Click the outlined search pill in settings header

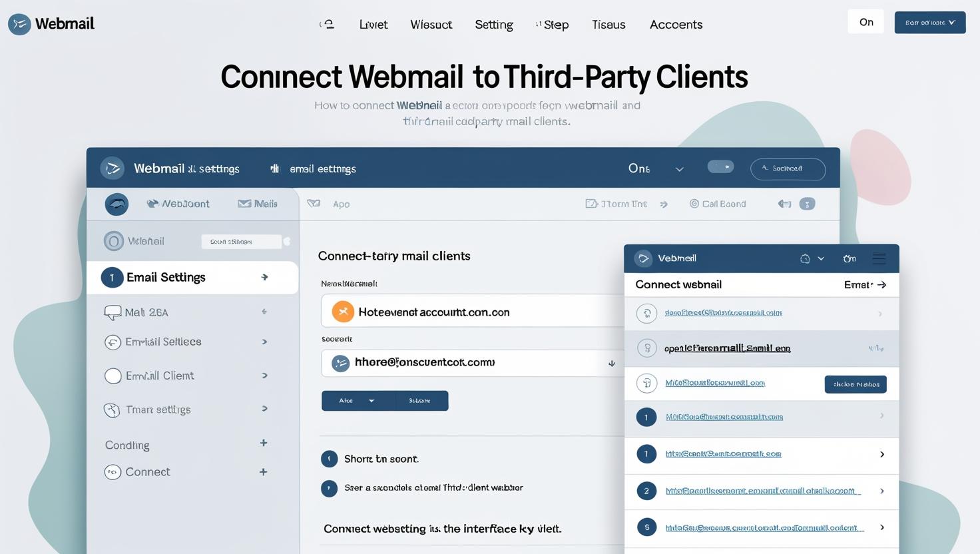(x=788, y=169)
